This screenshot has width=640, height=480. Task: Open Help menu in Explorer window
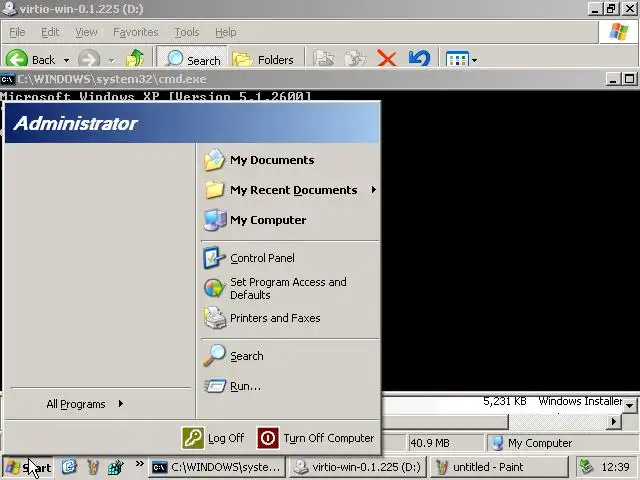(x=226, y=32)
